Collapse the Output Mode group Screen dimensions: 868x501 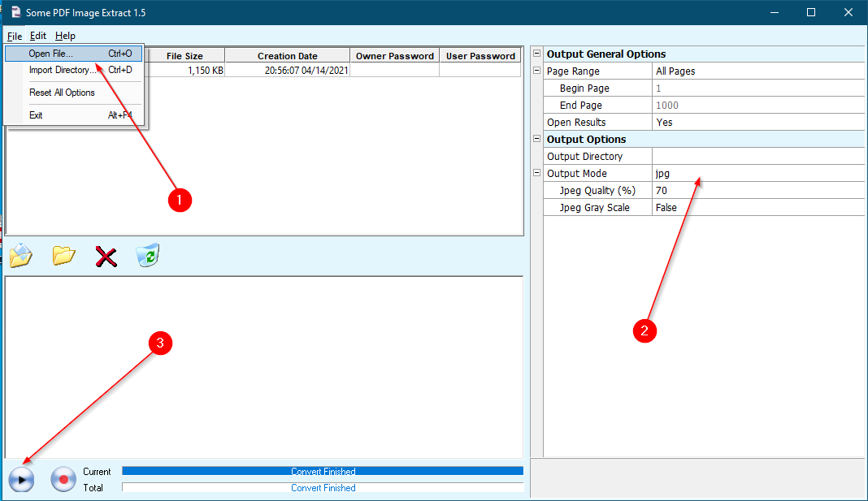[x=536, y=173]
